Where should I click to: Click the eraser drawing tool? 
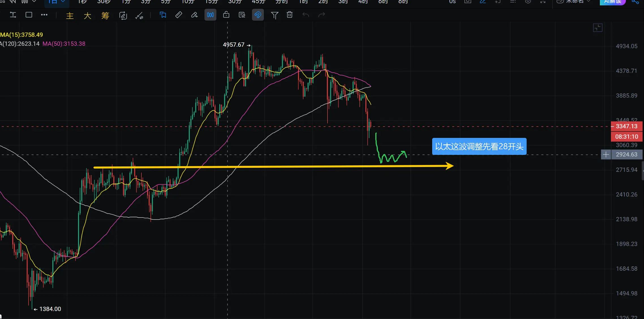[194, 15]
